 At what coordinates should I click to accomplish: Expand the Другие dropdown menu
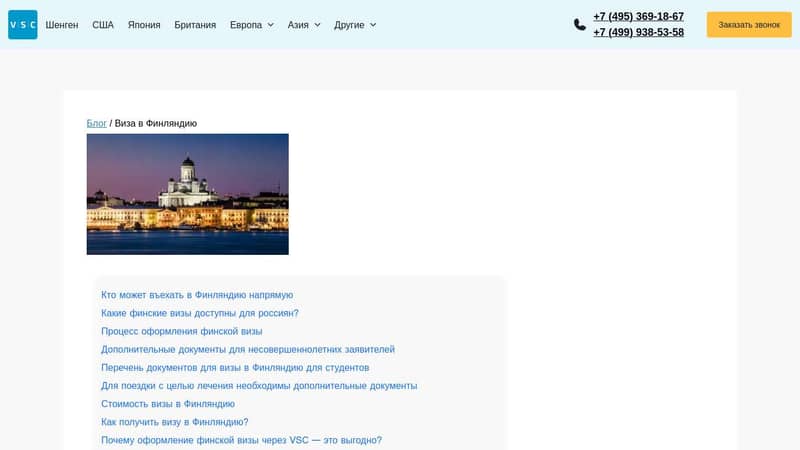355,25
